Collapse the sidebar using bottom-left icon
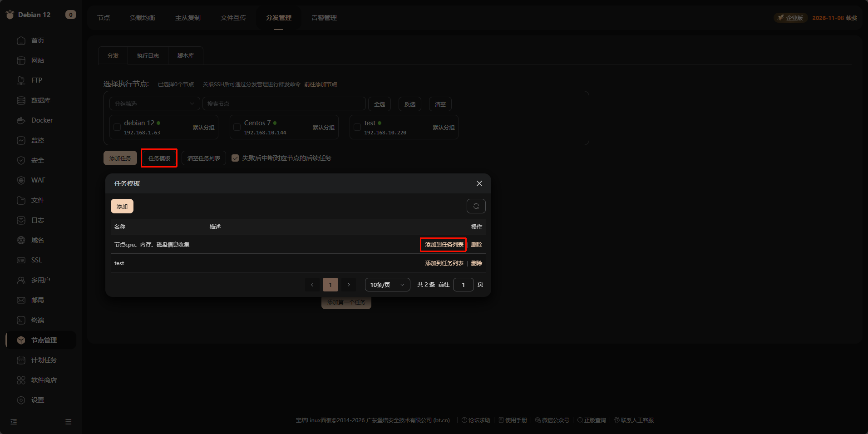 [14, 422]
